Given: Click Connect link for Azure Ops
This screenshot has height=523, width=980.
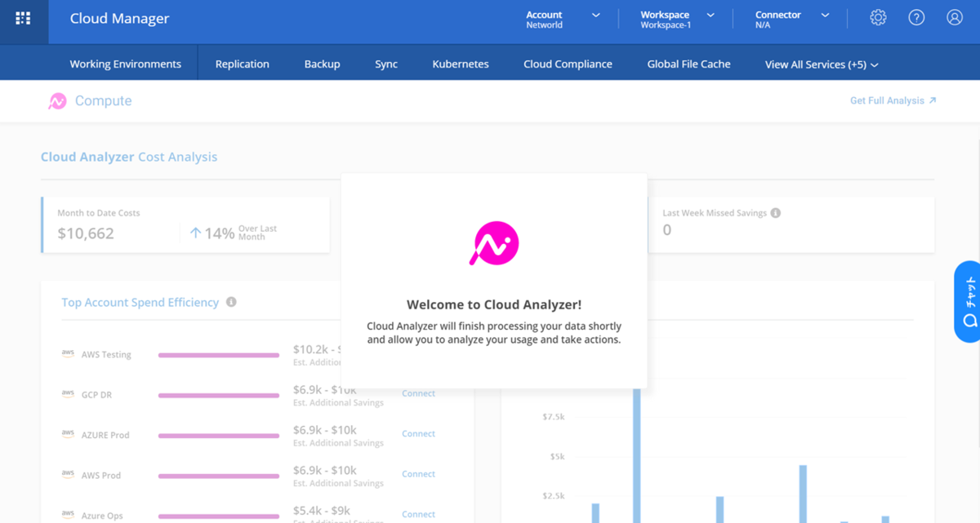Looking at the screenshot, I should (x=418, y=514).
